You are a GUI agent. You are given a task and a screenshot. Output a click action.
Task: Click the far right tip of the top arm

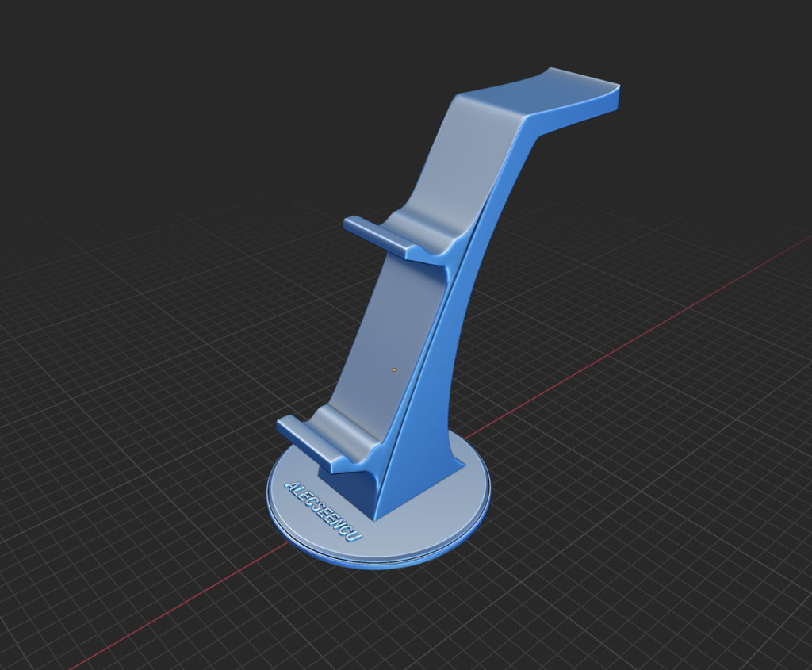point(615,95)
